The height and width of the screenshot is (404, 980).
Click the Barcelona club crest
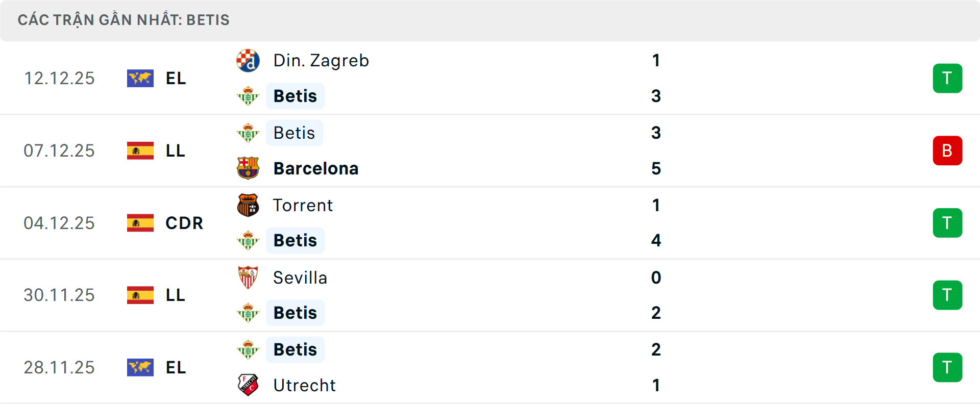248,168
